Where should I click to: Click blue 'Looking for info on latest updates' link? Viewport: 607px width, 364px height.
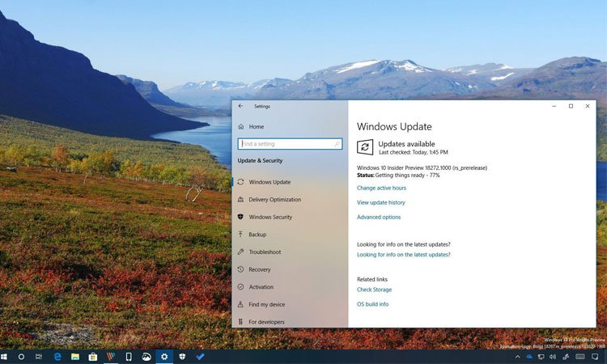tap(403, 255)
